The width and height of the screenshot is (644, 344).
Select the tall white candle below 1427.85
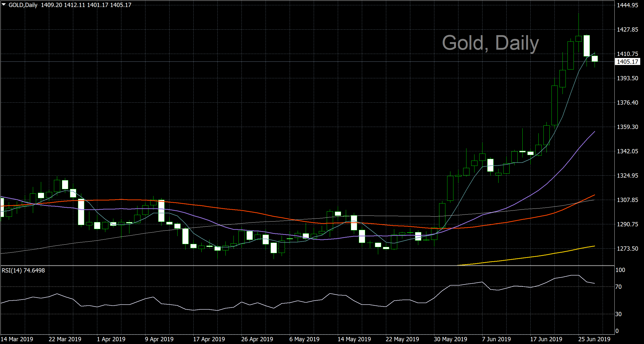(x=587, y=46)
